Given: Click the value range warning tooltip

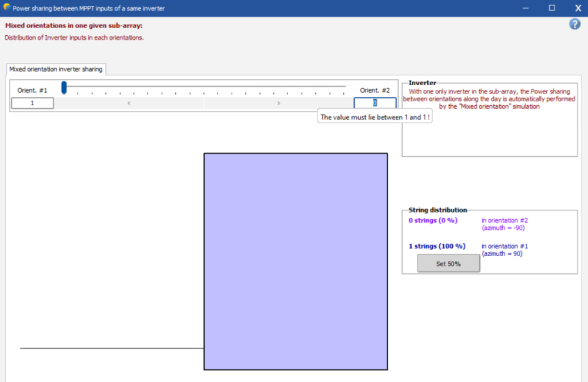Looking at the screenshot, I should [375, 117].
